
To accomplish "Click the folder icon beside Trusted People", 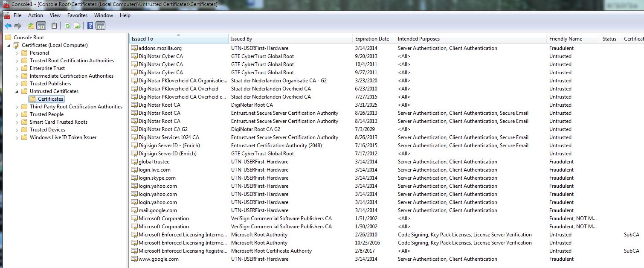I will (24, 114).
